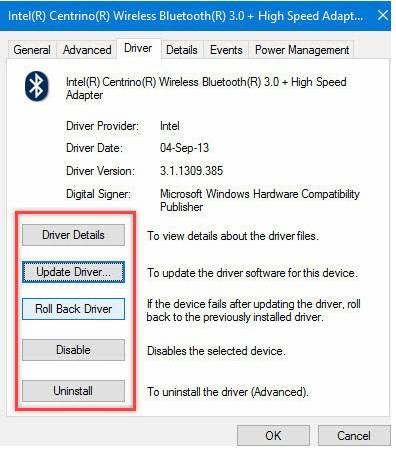Click 'To view details about the driver files.'
Screen dimensions: 396x451
pos(233,236)
